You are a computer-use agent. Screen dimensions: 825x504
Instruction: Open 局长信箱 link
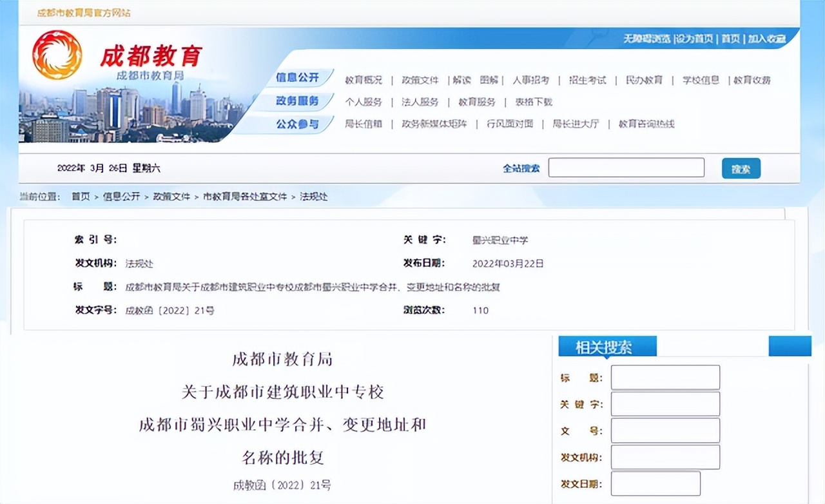coord(364,124)
